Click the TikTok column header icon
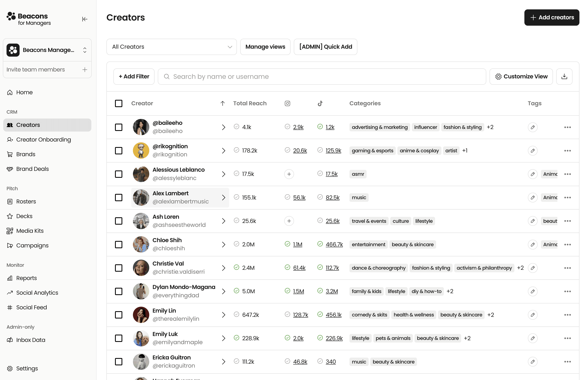Screen dimensions: 588x380 click(x=320, y=103)
